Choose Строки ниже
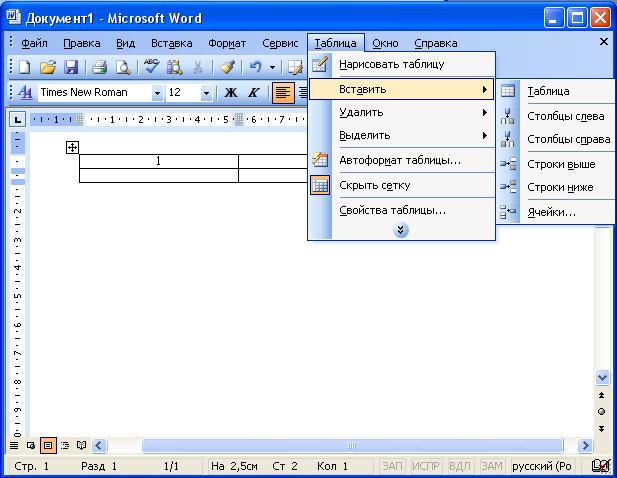617x478 pixels. [x=555, y=187]
